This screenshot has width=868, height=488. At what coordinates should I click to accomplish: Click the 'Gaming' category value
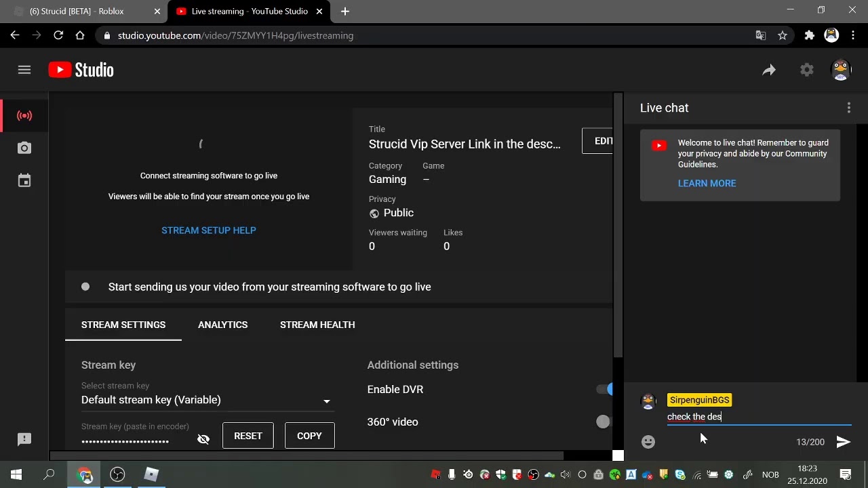tap(387, 180)
